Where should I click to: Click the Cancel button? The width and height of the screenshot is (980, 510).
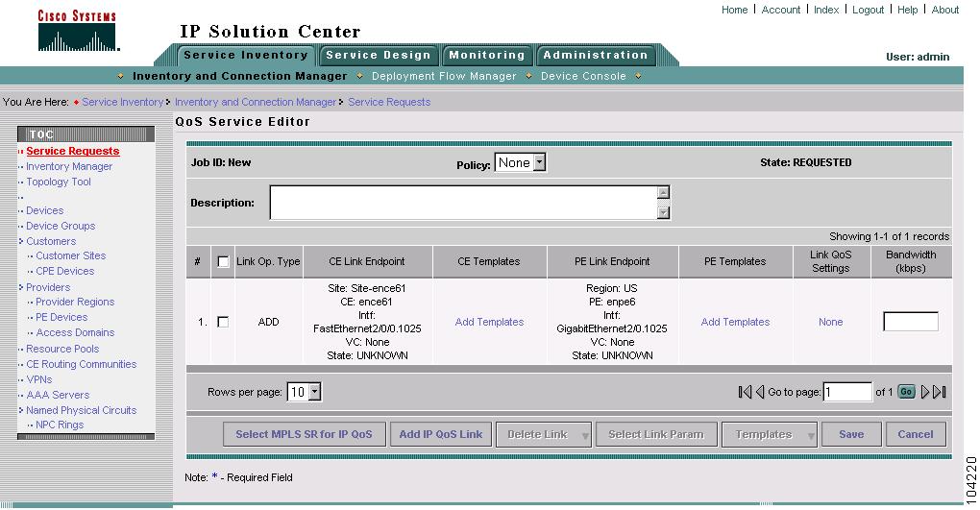click(x=916, y=434)
